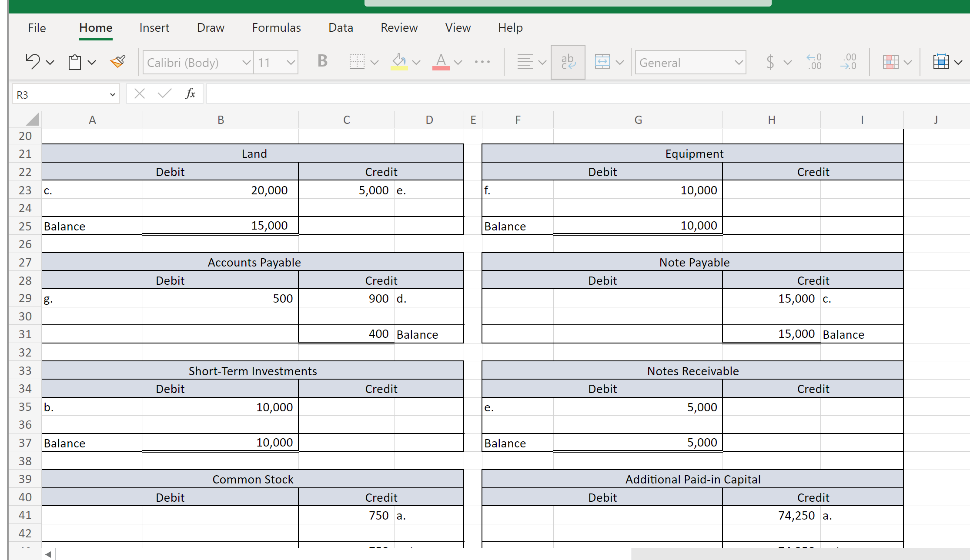The height and width of the screenshot is (560, 970).
Task: Open the Clipboard paste icon
Action: [75, 62]
